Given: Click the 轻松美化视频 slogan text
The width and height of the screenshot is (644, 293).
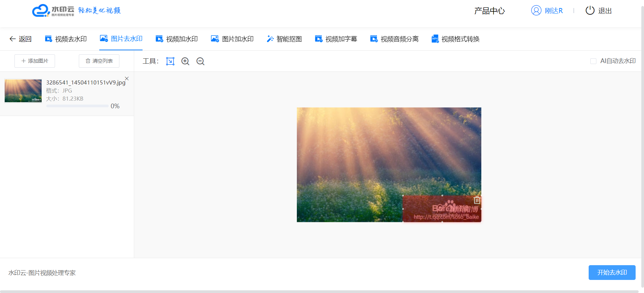Looking at the screenshot, I should tap(99, 10).
